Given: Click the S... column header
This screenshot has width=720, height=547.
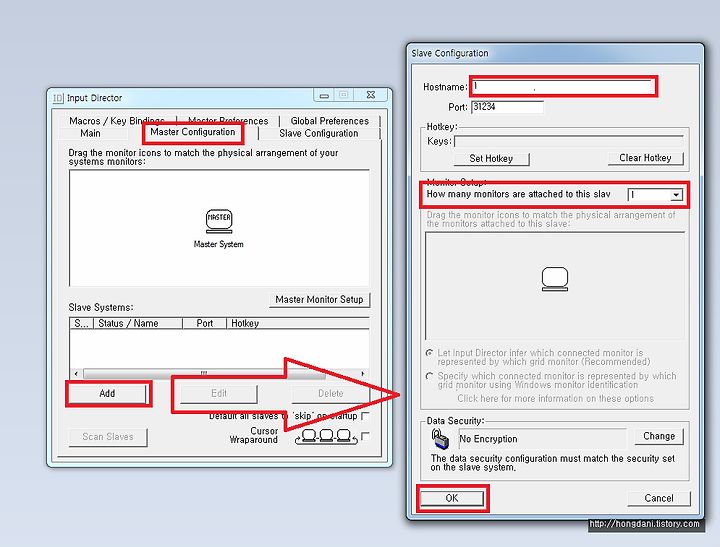Looking at the screenshot, I should coord(82,323).
